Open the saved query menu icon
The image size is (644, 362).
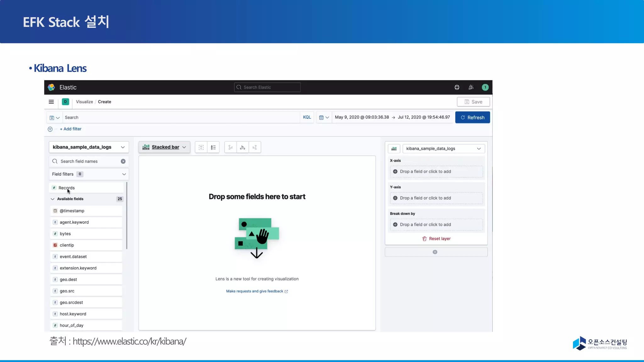coord(54,118)
